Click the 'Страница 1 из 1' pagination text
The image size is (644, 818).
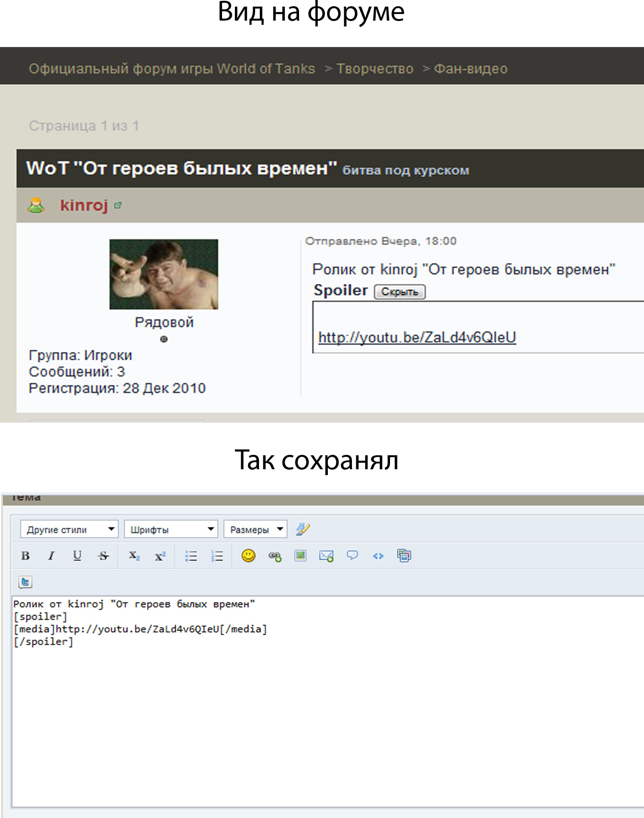tap(84, 126)
